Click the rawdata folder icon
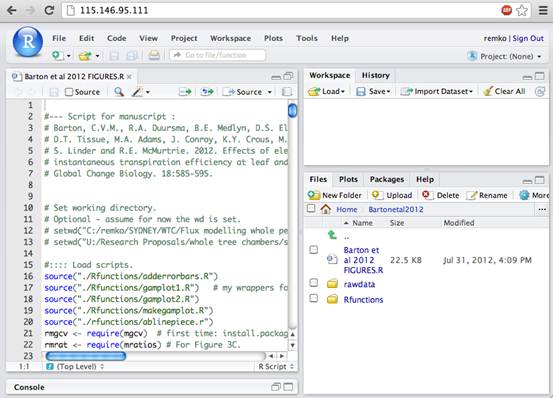Screen dimensions: 553x398 [332, 283]
